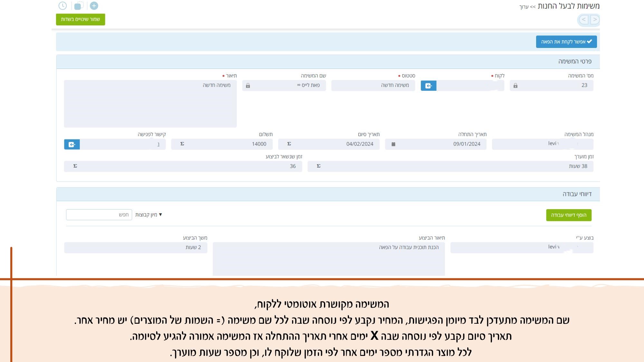Click the blue plus icon to add new
The image size is (644, 362).
94,5
